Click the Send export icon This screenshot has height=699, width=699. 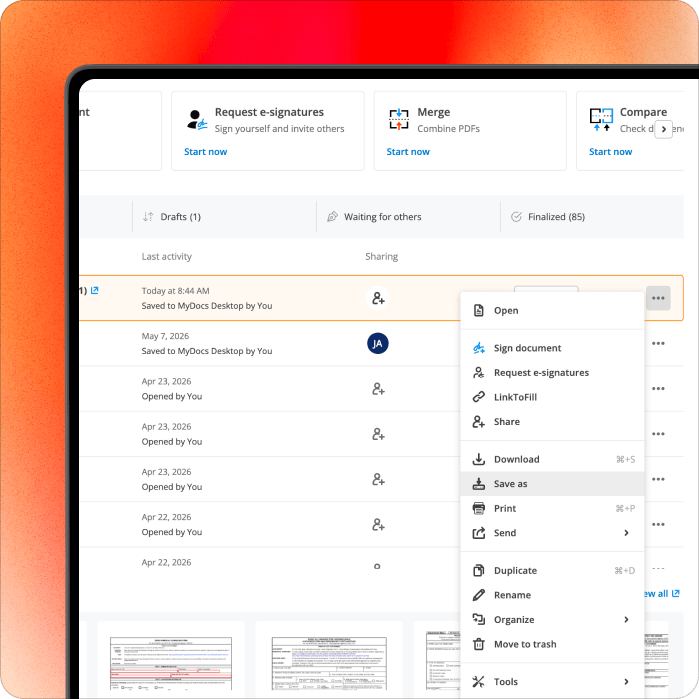[478, 533]
